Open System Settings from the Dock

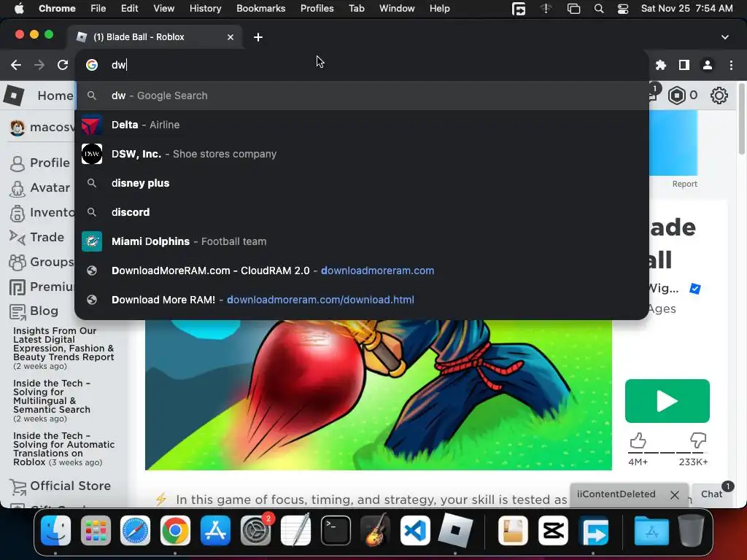click(x=256, y=531)
